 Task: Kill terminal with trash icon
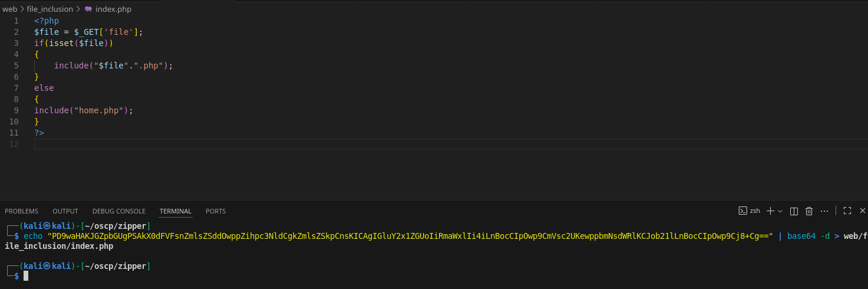click(809, 211)
